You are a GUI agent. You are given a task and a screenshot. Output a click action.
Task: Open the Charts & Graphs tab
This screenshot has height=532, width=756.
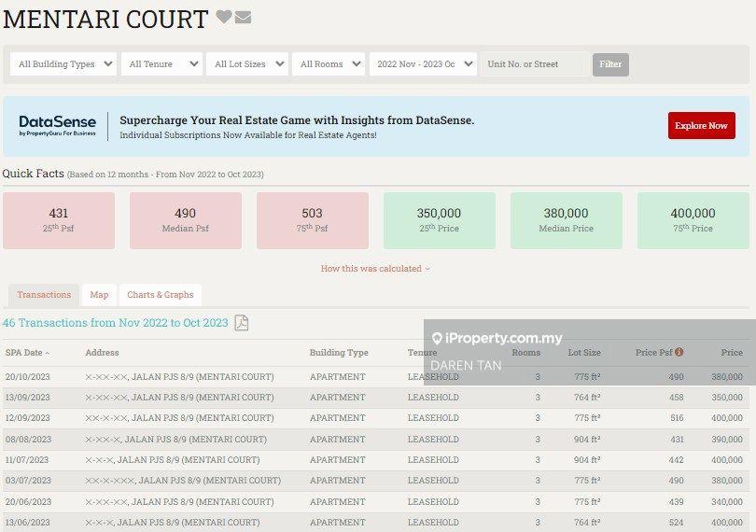pos(161,295)
